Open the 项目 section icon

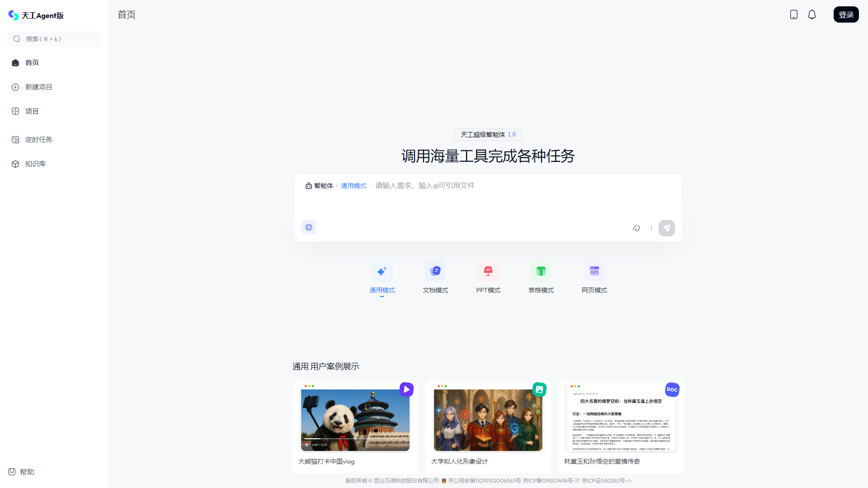click(x=15, y=111)
